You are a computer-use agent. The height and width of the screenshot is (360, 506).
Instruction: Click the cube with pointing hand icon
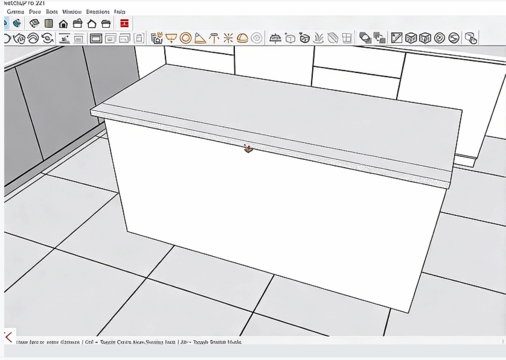[471, 38]
